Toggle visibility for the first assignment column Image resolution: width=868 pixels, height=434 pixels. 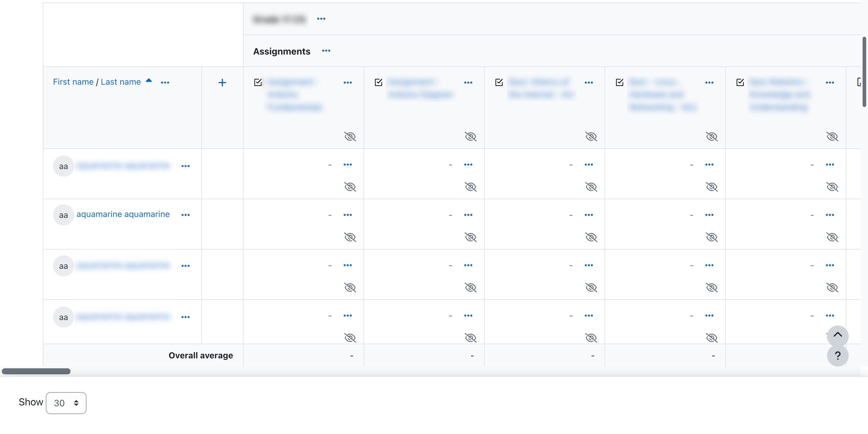[x=350, y=137]
